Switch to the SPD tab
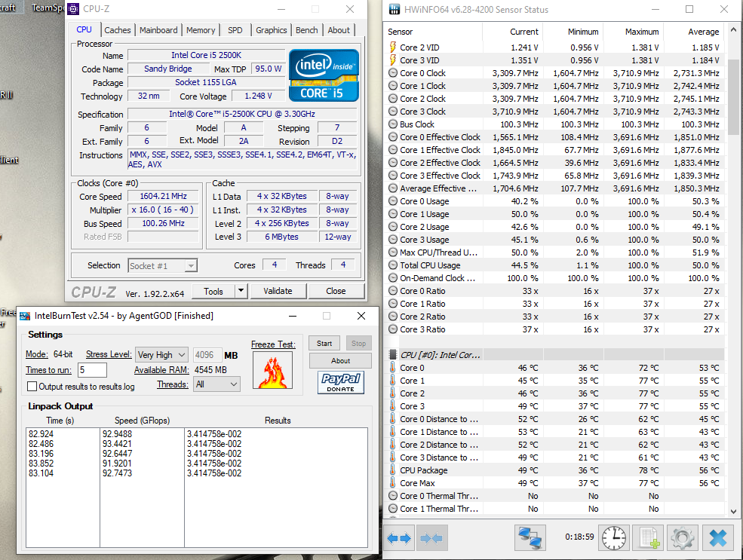Viewport: 743px width, 560px height. 235,30
